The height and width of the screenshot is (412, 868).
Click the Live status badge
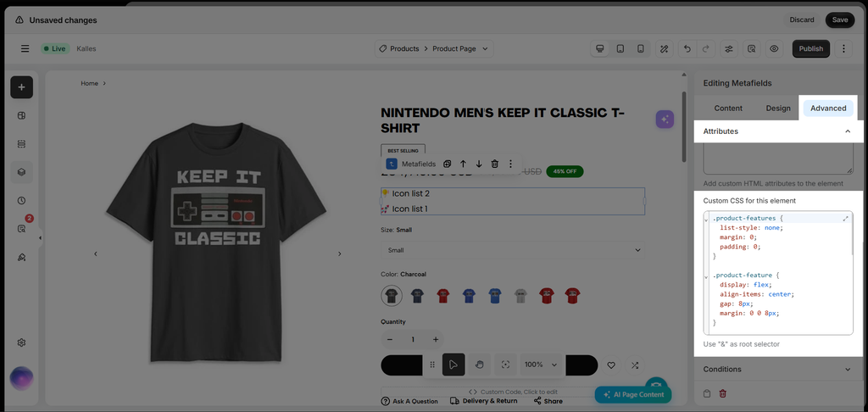55,48
